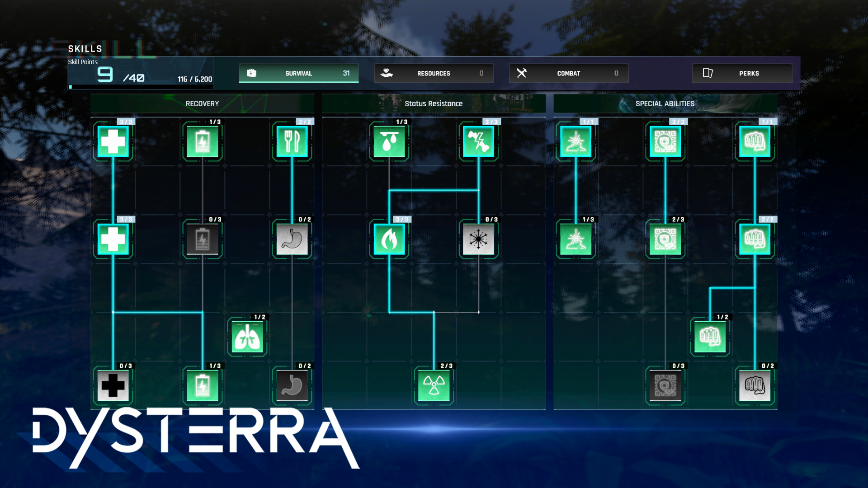Switch to the Resources tab

pyautogui.click(x=433, y=73)
